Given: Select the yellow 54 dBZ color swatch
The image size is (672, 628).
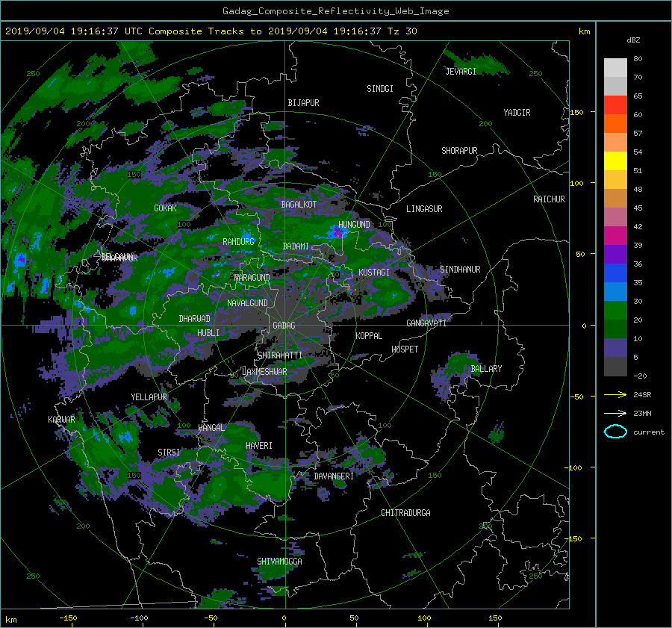Looking at the screenshot, I should click(x=615, y=161).
